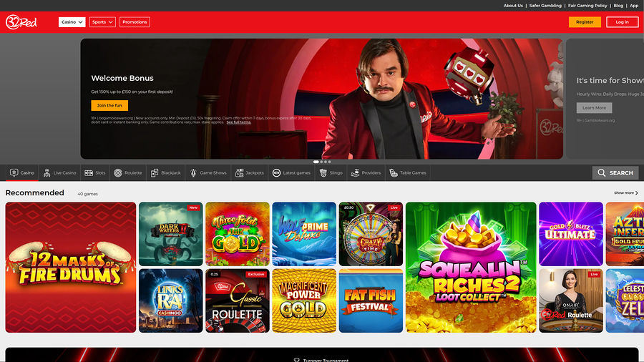
Task: Click the Register button
Action: point(585,22)
